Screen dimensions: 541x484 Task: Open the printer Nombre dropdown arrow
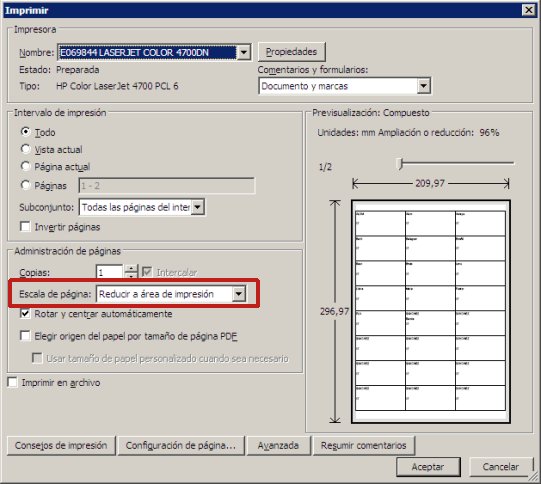pyautogui.click(x=244, y=52)
